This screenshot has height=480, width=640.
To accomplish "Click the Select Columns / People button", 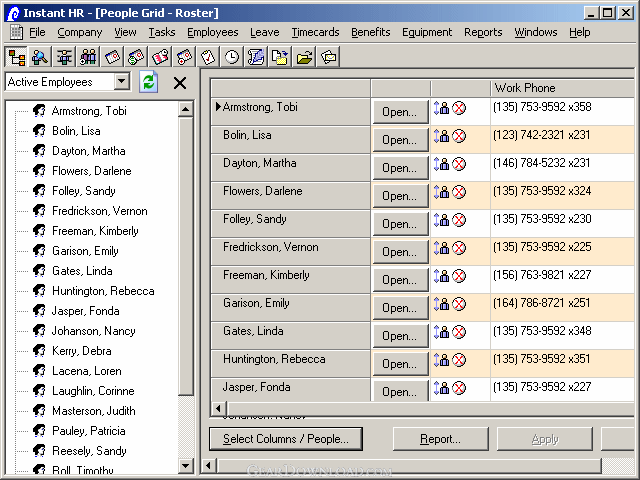I will tap(286, 439).
